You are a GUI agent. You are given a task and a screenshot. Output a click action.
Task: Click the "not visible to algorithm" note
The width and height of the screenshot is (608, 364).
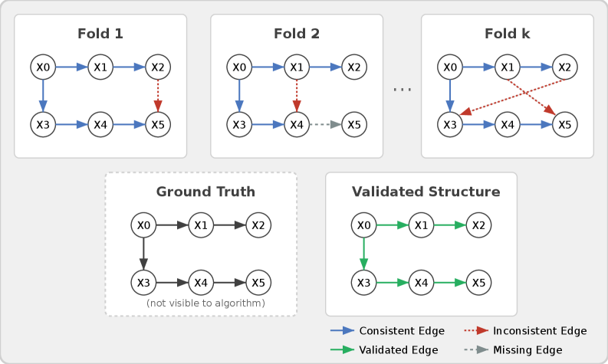(x=205, y=304)
